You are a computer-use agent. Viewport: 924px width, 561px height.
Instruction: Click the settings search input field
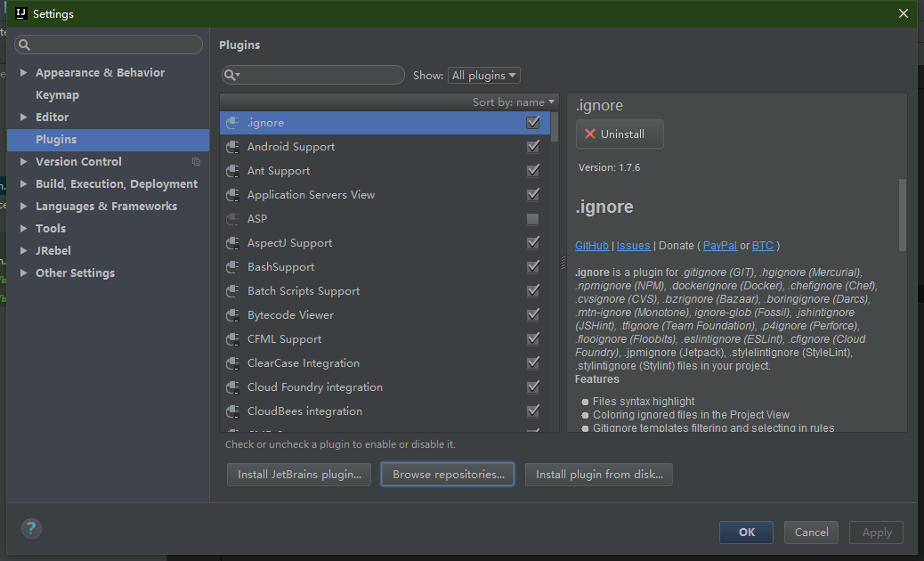[109, 45]
